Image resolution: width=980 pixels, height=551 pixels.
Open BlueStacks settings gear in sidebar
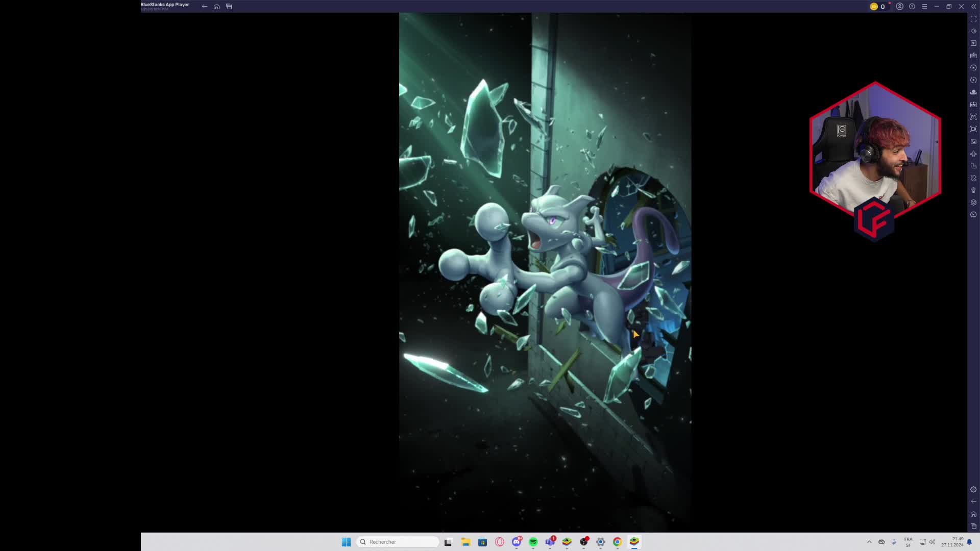coord(973,489)
